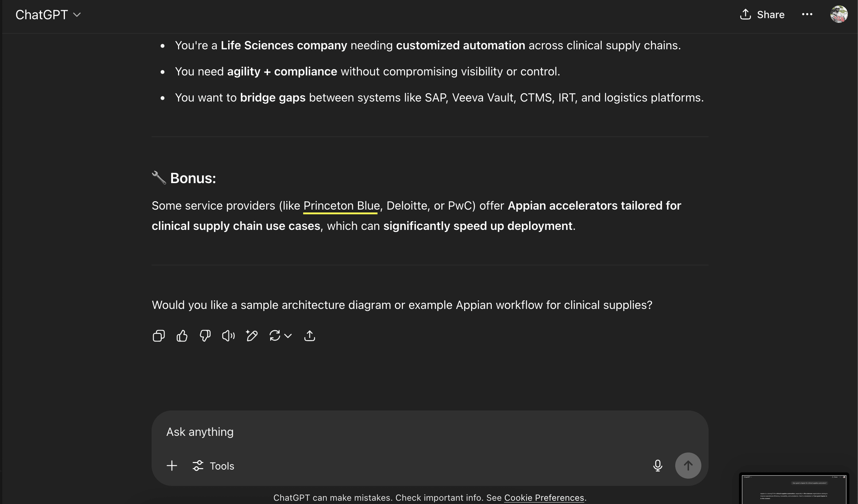Regenerate response using the circular arrows icon
858x504 pixels.
click(x=275, y=336)
